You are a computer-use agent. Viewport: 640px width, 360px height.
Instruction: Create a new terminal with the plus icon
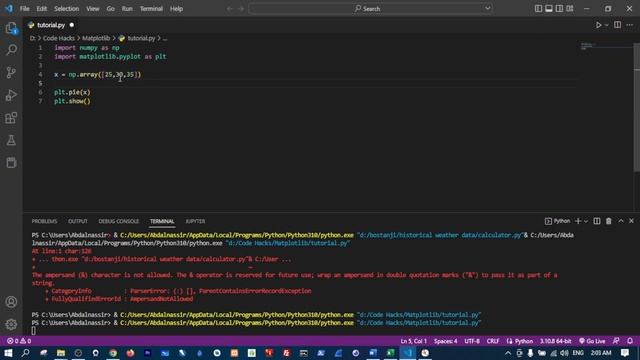click(x=578, y=221)
